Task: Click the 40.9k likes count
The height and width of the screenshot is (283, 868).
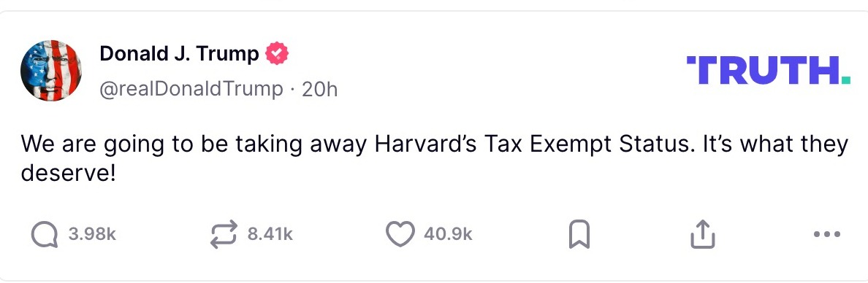Action: click(448, 235)
